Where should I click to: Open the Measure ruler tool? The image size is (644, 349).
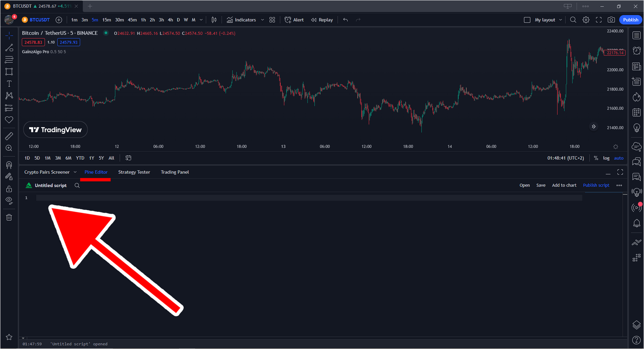[x=9, y=136]
